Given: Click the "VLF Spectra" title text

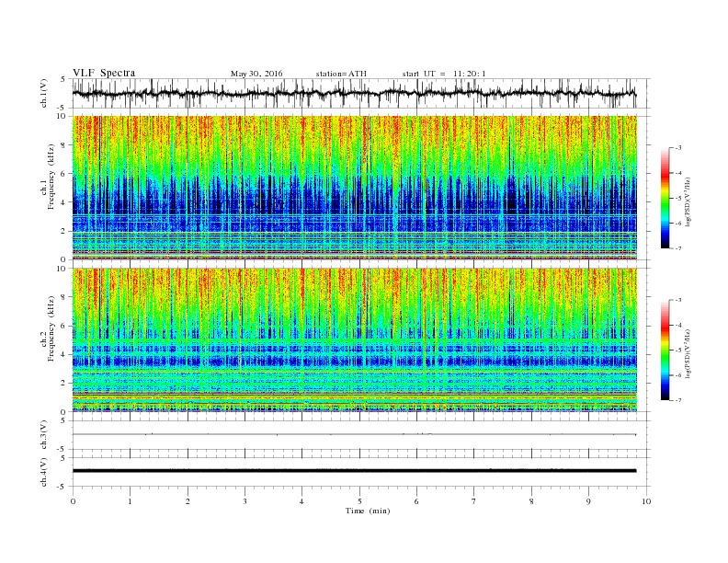Looking at the screenshot, I should tap(104, 73).
